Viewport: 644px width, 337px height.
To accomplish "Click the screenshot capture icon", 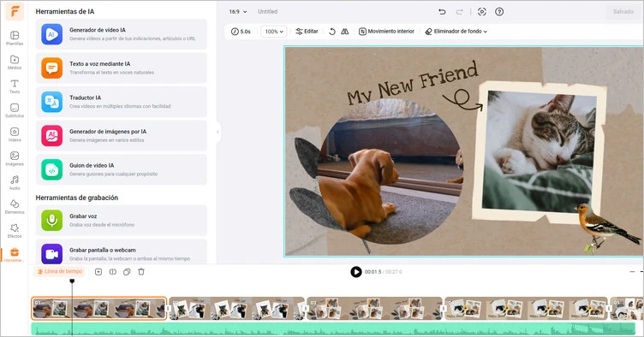I will pos(482,11).
